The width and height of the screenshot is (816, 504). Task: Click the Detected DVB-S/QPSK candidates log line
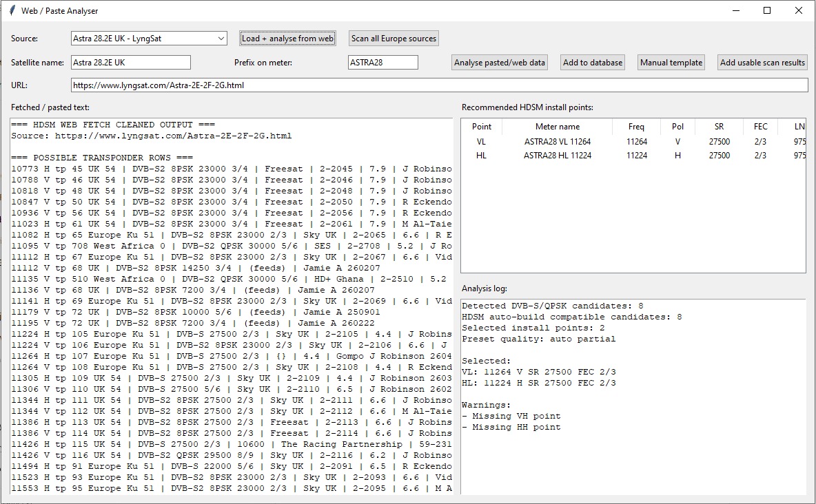tap(553, 306)
